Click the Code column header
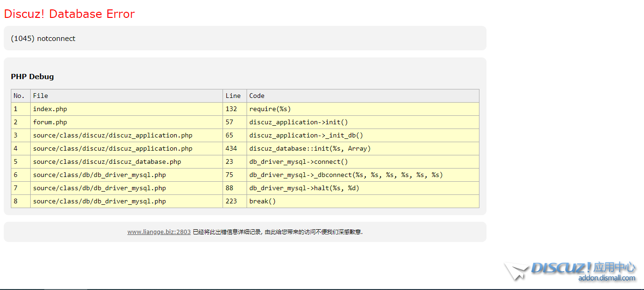This screenshot has width=644, height=290. [257, 96]
